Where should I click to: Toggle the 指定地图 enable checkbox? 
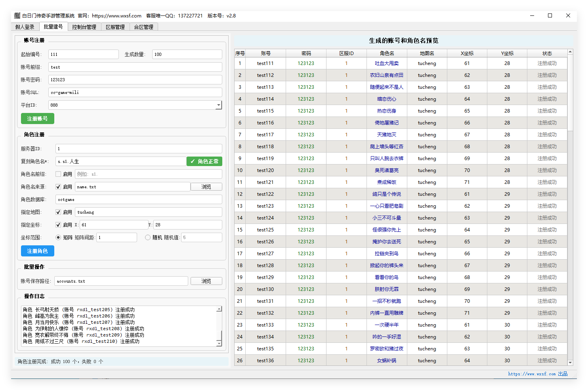pyautogui.click(x=58, y=212)
